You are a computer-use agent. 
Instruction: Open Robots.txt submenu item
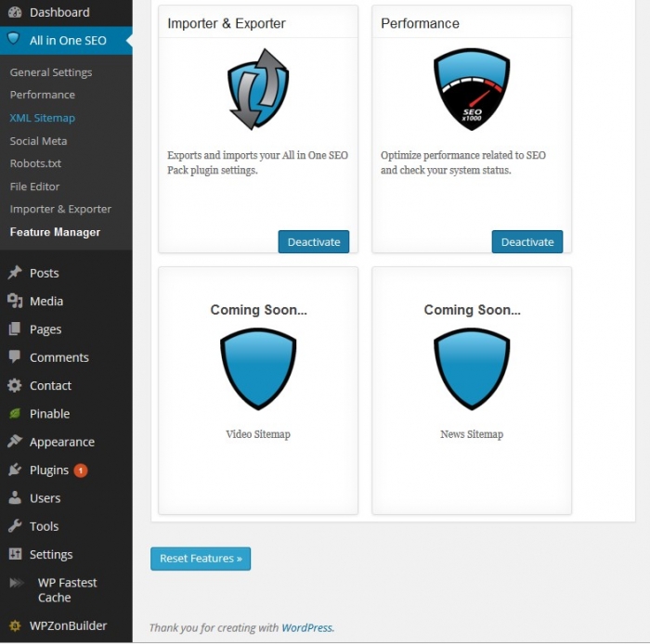(x=35, y=163)
